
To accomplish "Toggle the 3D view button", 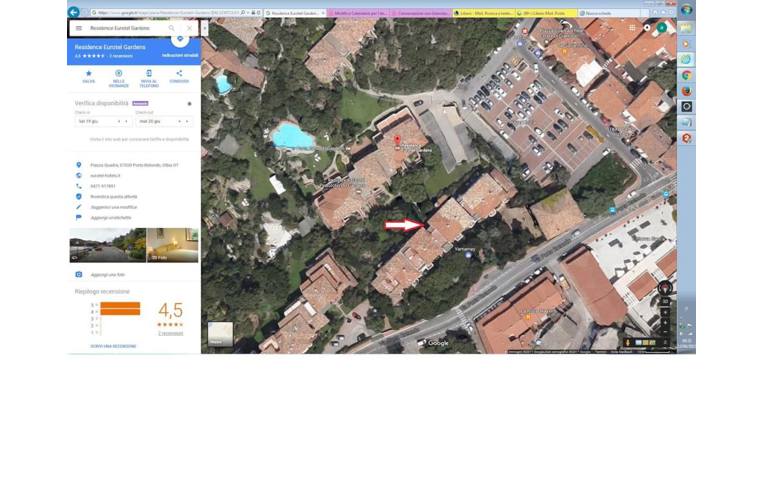I will point(665,302).
